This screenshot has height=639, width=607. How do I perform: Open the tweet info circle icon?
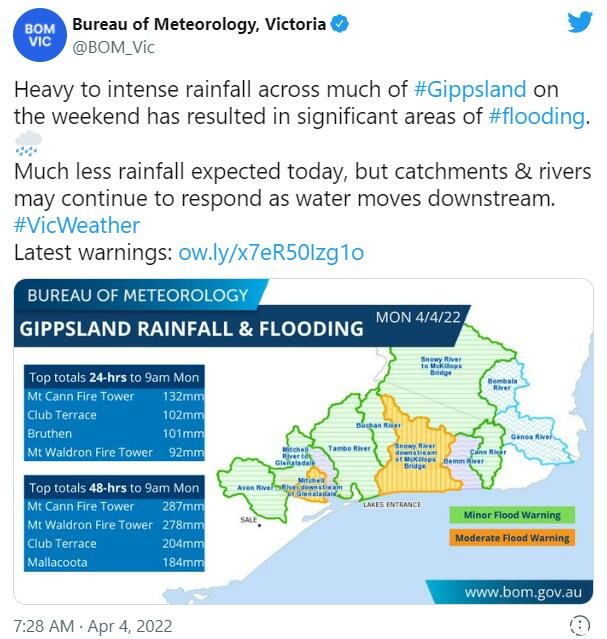click(x=579, y=625)
